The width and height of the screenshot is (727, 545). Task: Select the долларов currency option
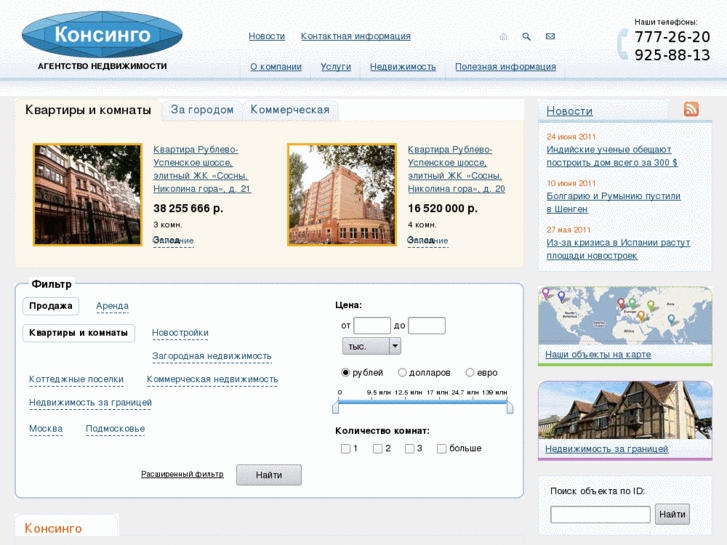(402, 372)
